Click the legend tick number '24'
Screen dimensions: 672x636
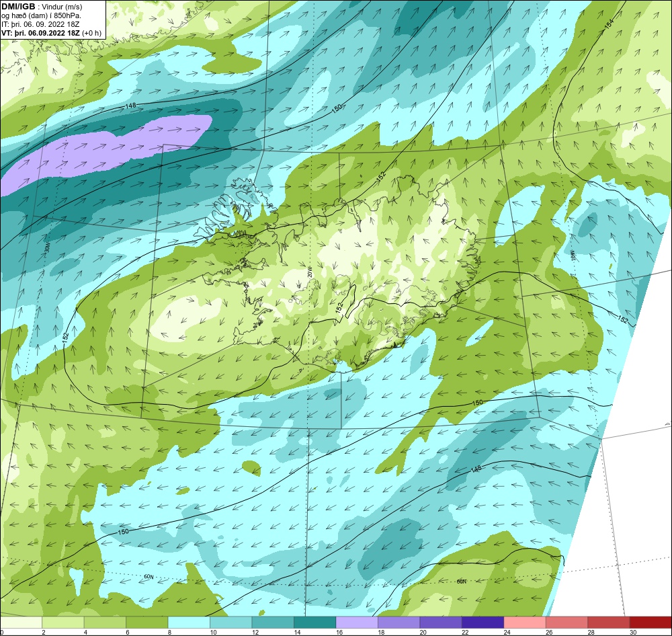tap(507, 632)
